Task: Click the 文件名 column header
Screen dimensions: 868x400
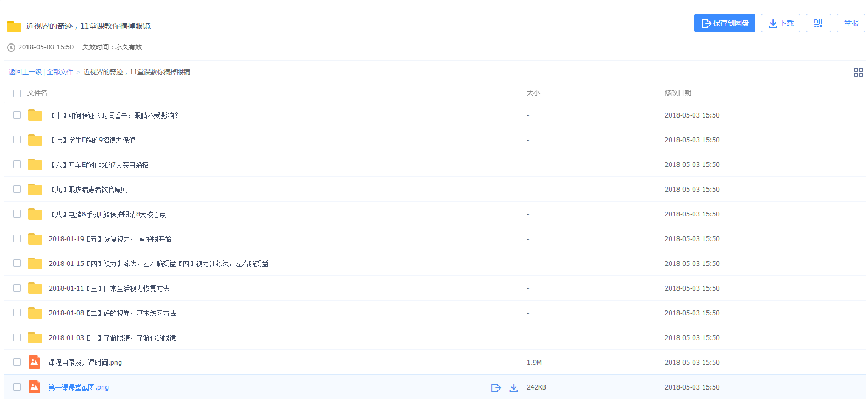Action: 37,93
